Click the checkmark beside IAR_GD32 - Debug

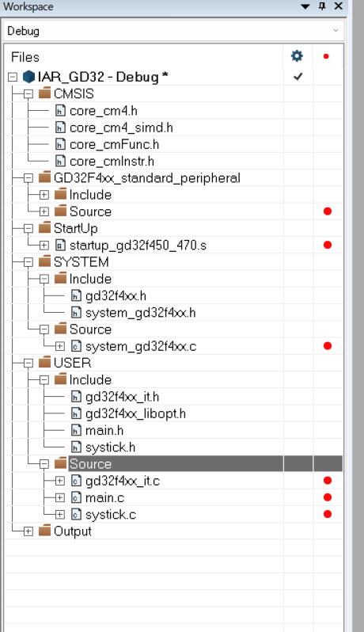pyautogui.click(x=298, y=76)
